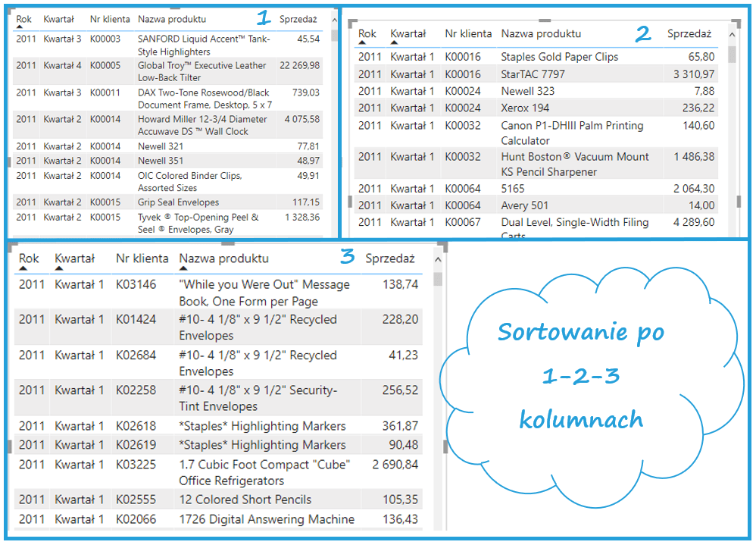This screenshot has height=545, width=756.
Task: Click sort arrow under Rok in table 2
Action: pos(362,43)
